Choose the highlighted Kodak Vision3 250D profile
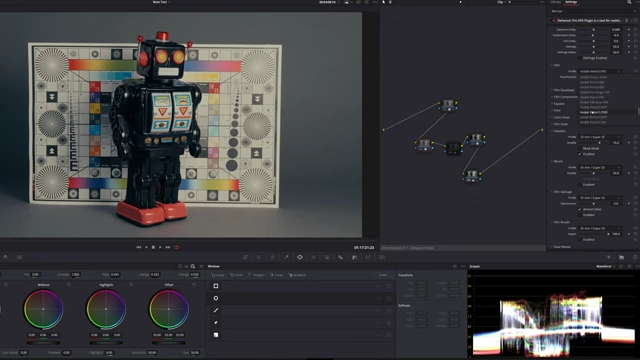The width and height of the screenshot is (640, 360). 594,112
